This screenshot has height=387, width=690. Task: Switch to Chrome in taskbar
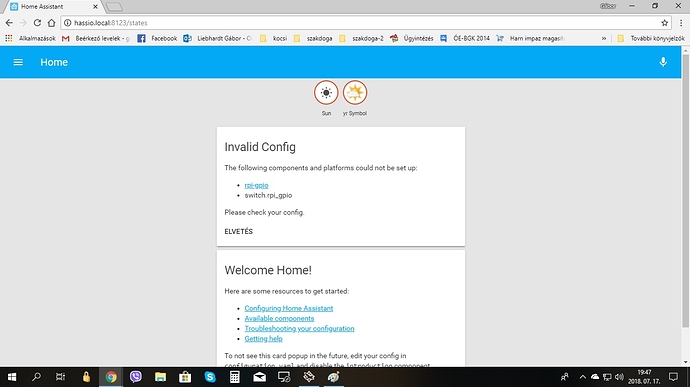pyautogui.click(x=111, y=377)
